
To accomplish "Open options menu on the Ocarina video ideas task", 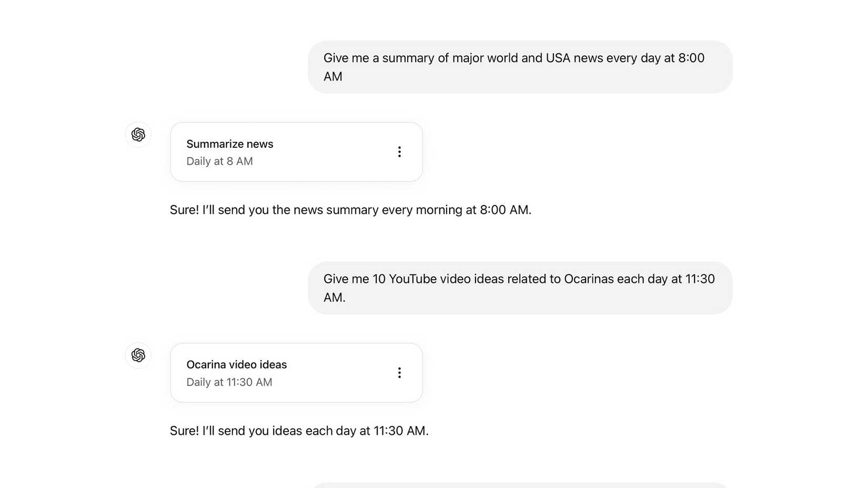I will point(399,372).
